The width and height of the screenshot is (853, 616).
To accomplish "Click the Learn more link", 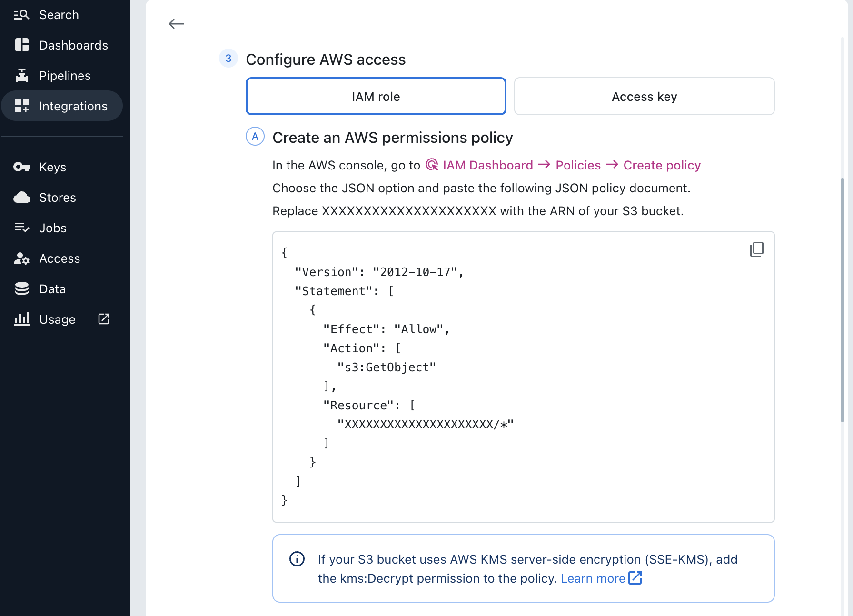I will click(593, 578).
